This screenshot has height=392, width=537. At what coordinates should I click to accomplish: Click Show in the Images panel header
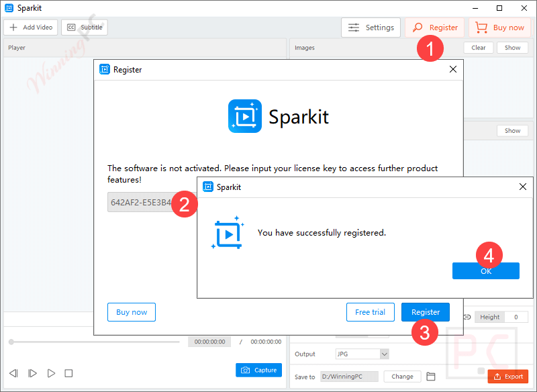tap(512, 48)
